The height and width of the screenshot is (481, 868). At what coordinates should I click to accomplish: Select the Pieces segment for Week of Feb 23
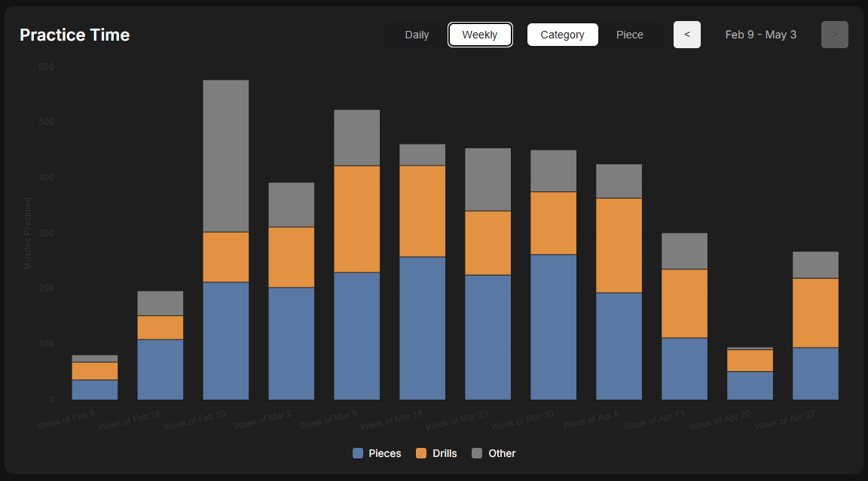coord(226,341)
